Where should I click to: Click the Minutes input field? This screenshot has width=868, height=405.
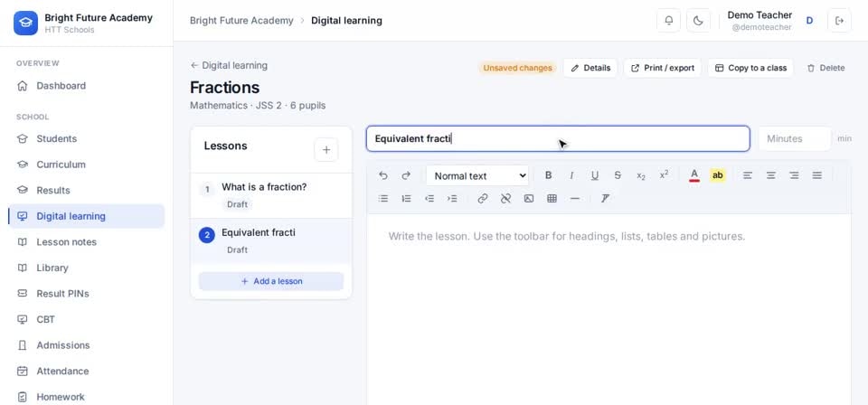coord(795,139)
